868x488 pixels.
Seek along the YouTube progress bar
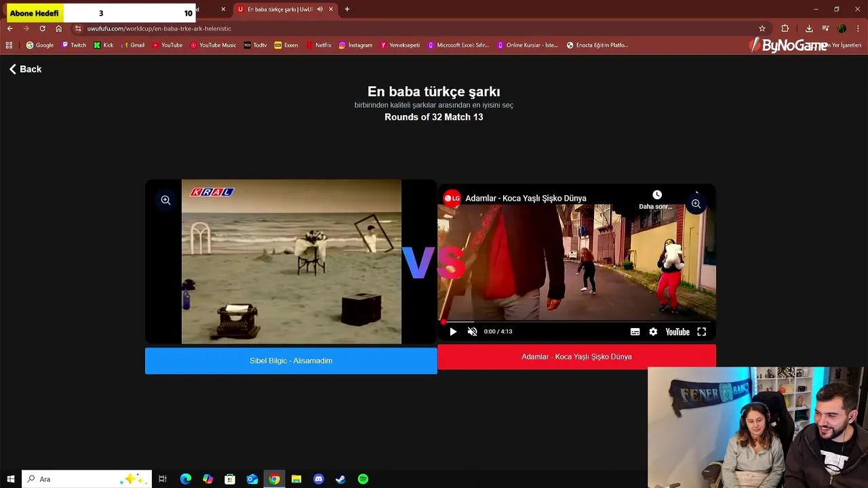point(576,322)
